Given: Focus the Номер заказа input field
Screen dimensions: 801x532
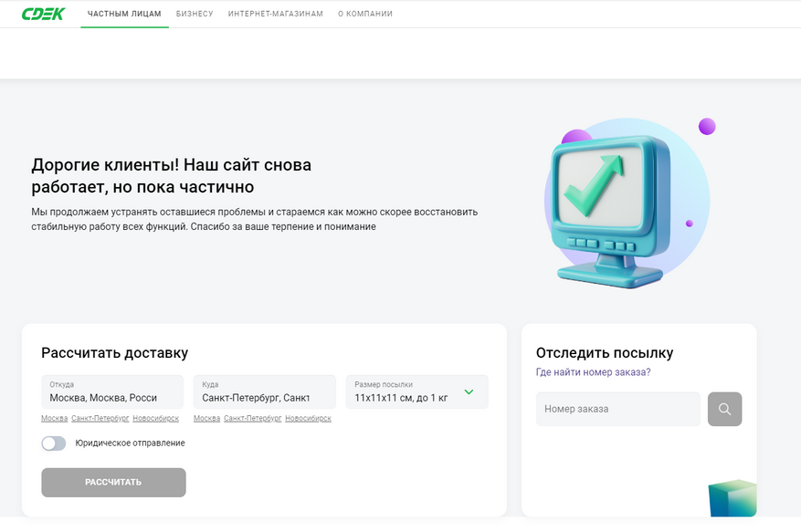Looking at the screenshot, I should click(617, 409).
